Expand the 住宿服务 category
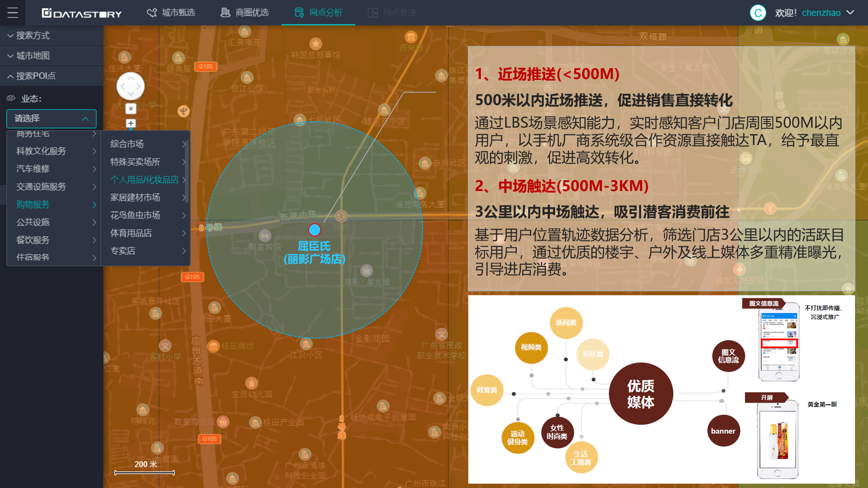 54,257
